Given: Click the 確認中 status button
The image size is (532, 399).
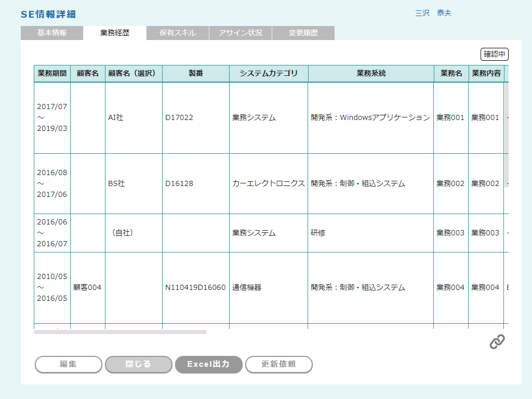Looking at the screenshot, I should 494,54.
